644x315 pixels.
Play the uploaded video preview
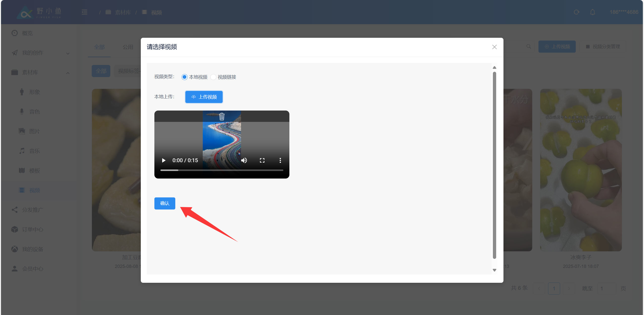(164, 160)
